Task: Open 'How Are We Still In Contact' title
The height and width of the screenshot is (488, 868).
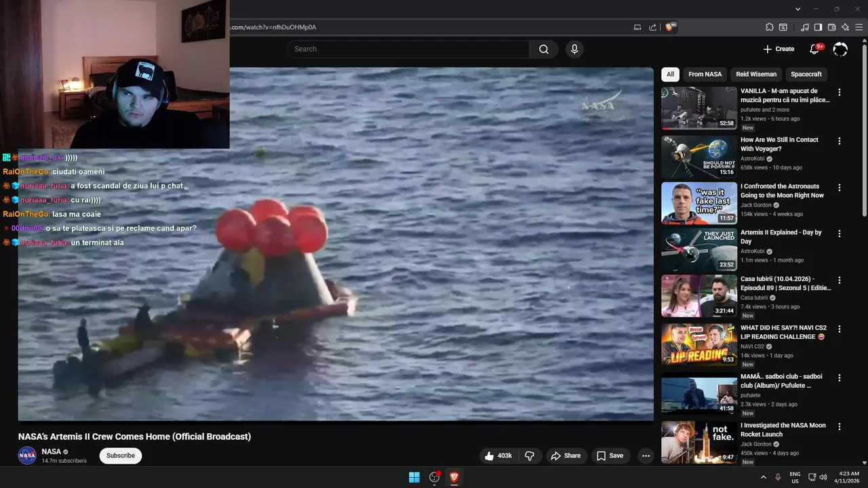Action: [779, 144]
